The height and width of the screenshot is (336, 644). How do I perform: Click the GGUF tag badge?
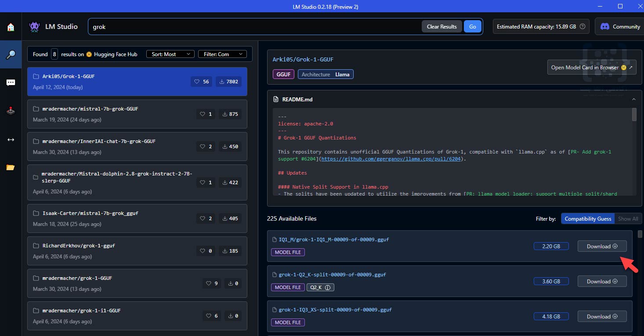coord(283,75)
